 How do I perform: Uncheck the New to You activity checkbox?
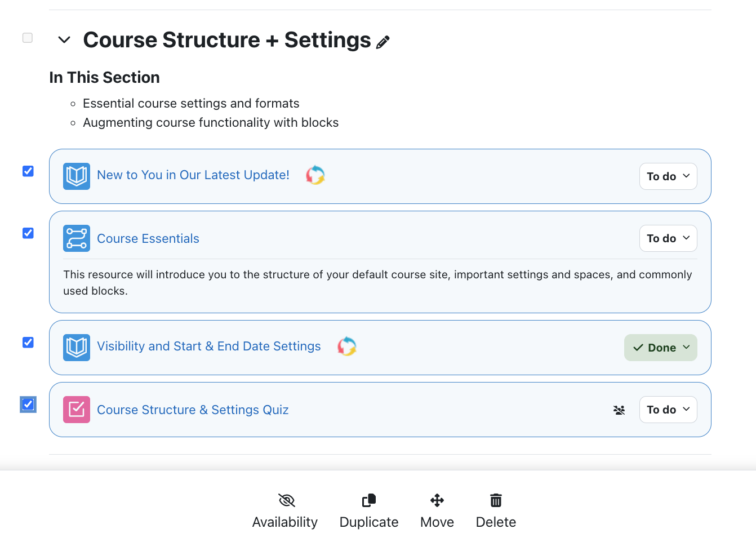pos(28,171)
